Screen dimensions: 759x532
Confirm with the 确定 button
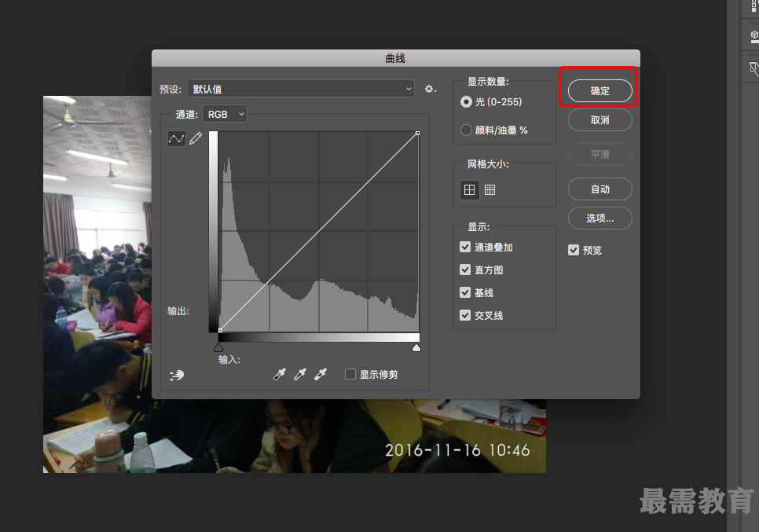[599, 90]
